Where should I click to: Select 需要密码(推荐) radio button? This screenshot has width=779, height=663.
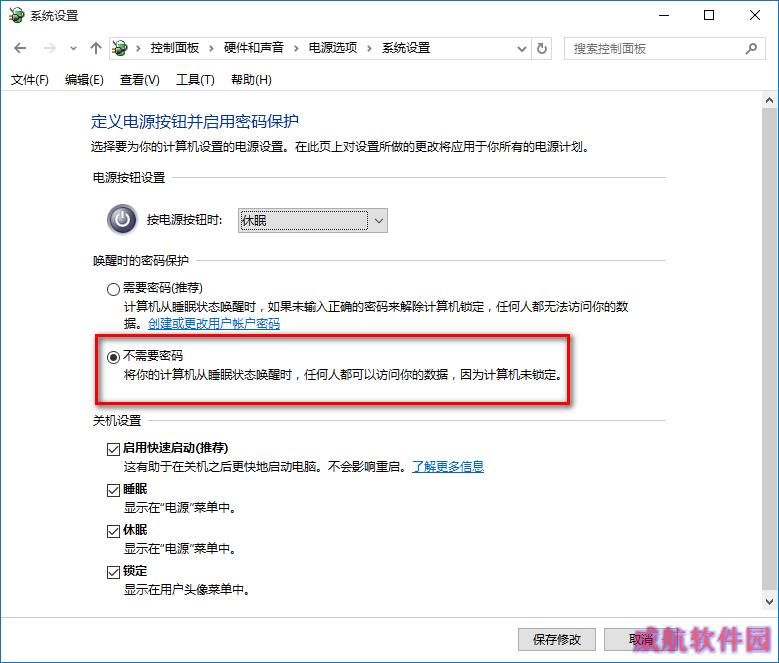(x=113, y=289)
